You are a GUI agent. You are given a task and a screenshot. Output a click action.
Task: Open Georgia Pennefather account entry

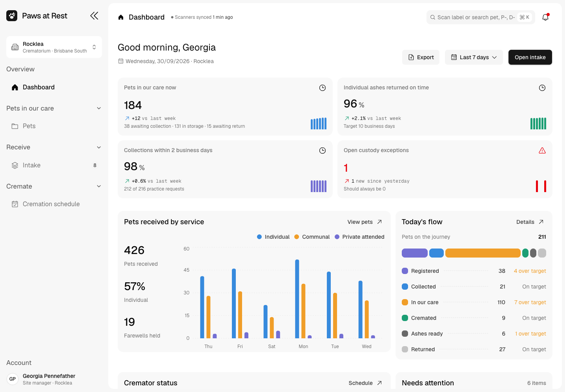click(54, 379)
